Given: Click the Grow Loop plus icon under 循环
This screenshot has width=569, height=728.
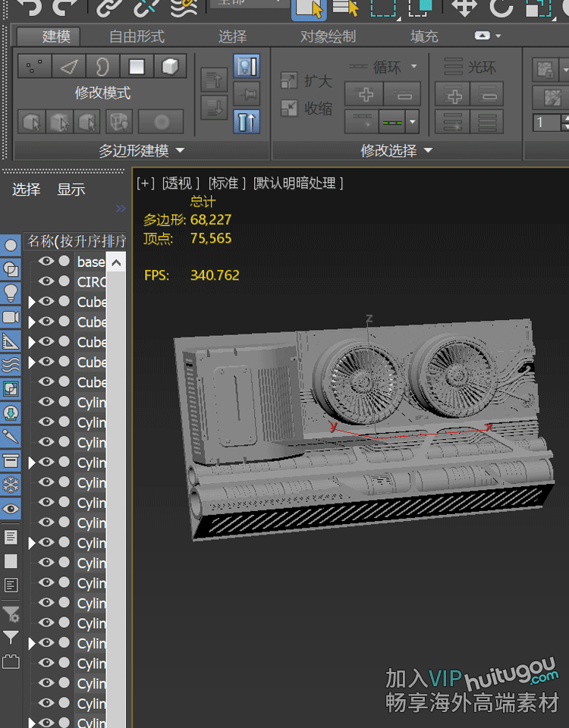Looking at the screenshot, I should tap(366, 94).
